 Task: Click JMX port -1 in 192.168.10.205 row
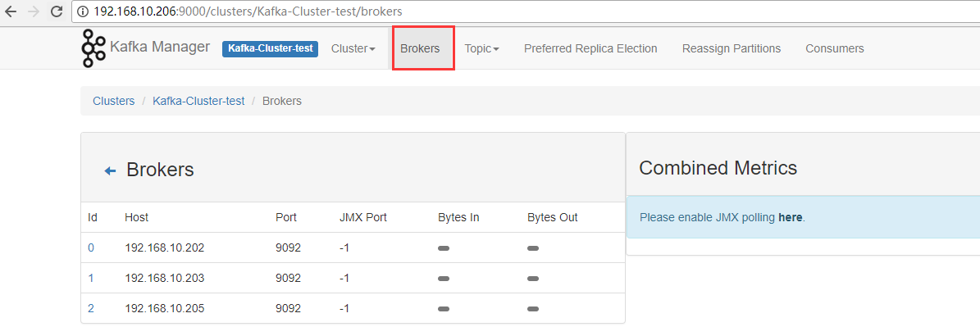click(344, 308)
